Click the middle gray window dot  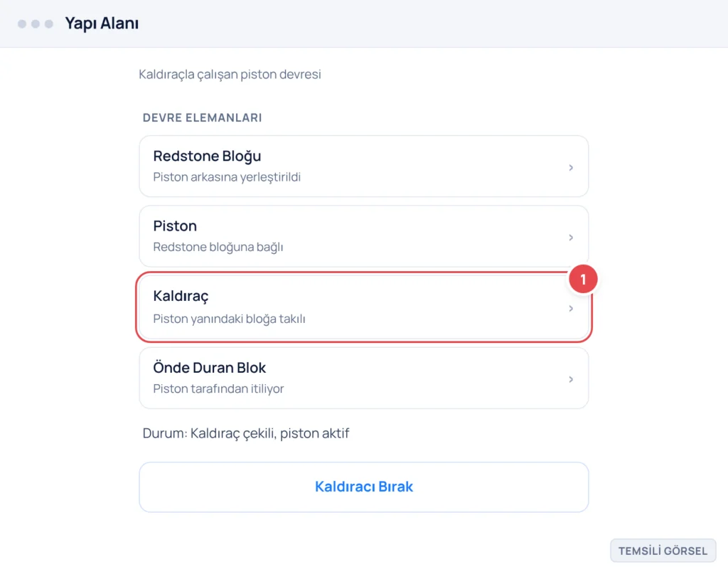(36, 23)
